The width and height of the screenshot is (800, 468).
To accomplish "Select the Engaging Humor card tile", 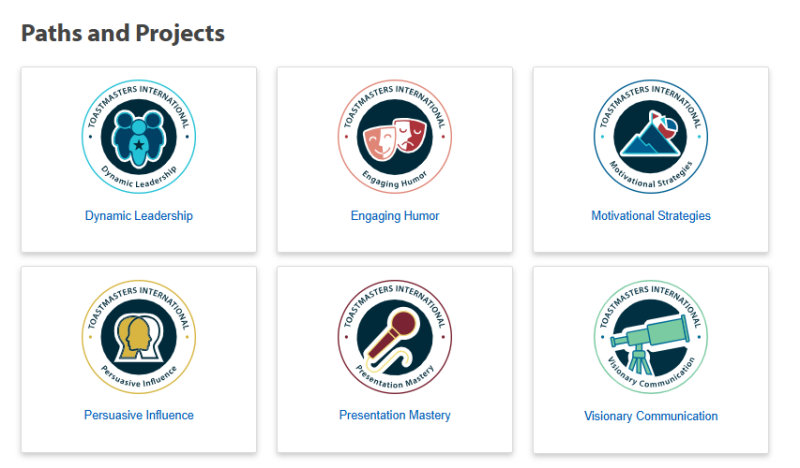I will pos(395,159).
